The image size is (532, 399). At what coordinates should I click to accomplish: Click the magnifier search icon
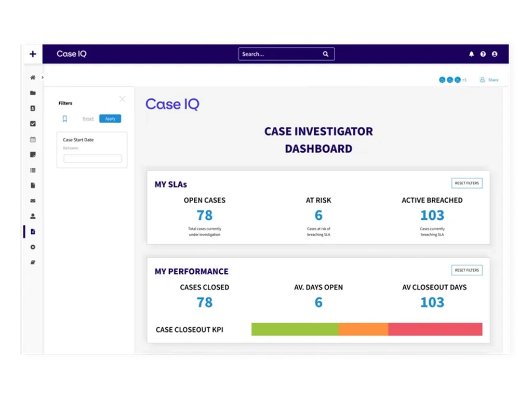pyautogui.click(x=325, y=54)
